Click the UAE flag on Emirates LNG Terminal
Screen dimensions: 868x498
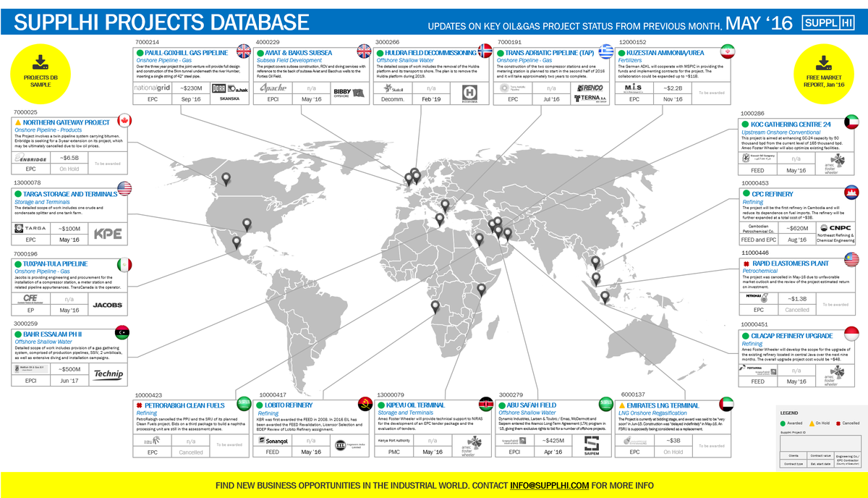click(727, 404)
